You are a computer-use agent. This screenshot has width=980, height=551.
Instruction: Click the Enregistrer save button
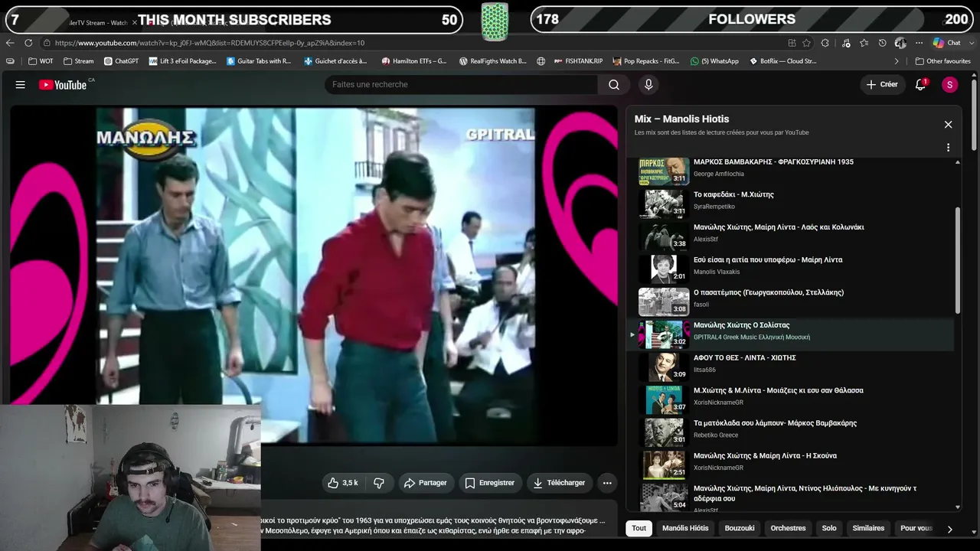[x=489, y=483]
